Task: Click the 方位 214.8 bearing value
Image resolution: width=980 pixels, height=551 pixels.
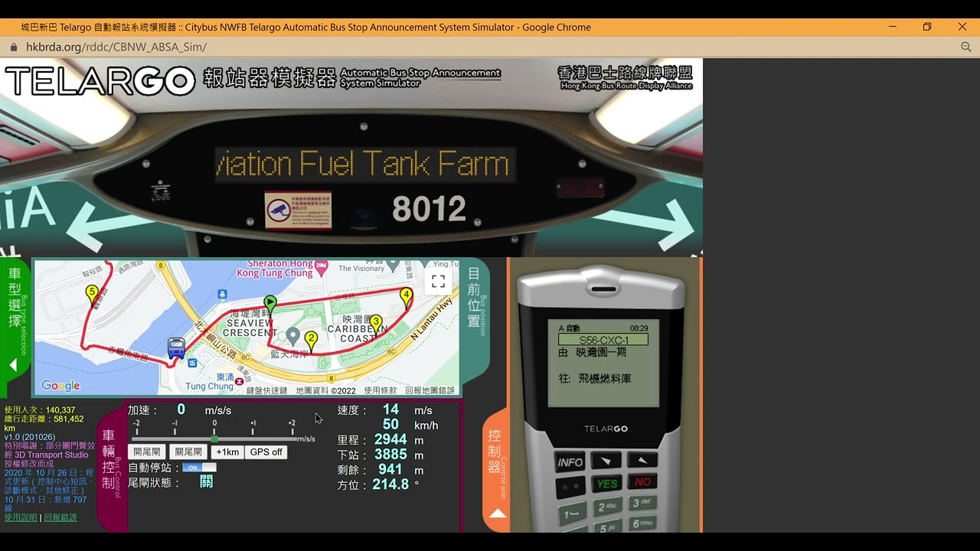Action: (x=390, y=484)
